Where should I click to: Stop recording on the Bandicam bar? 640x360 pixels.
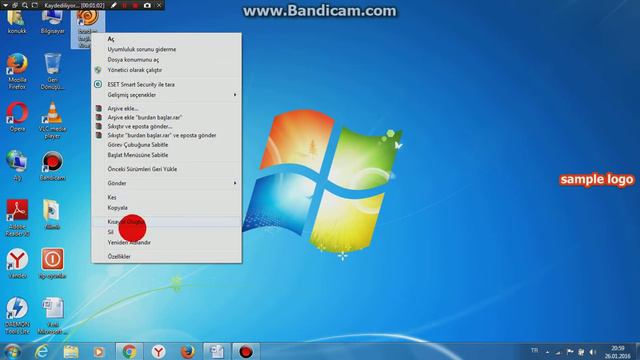click(x=136, y=5)
